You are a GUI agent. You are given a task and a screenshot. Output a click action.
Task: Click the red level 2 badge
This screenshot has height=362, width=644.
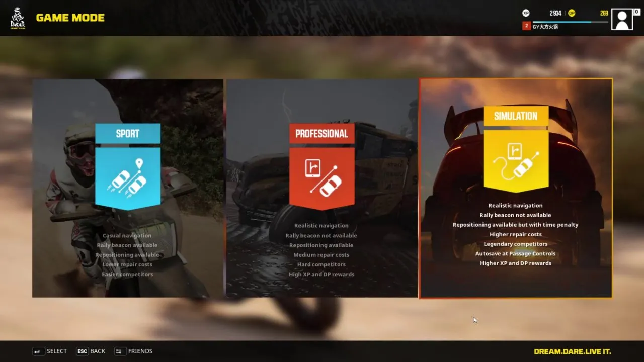(x=526, y=26)
